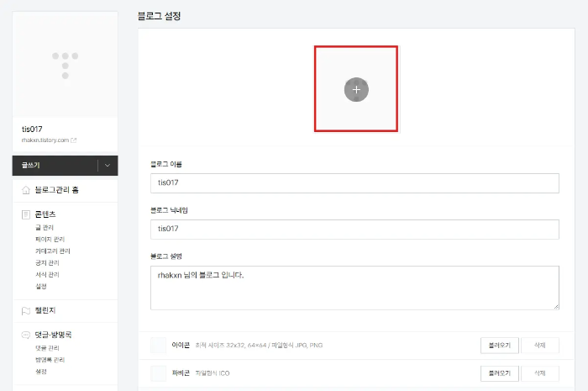This screenshot has width=588, height=391.
Task: Click the sidebar profile image placeholder
Action: 66,65
